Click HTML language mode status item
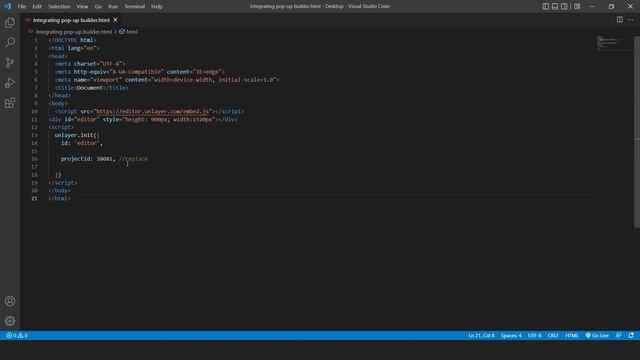 coord(571,336)
